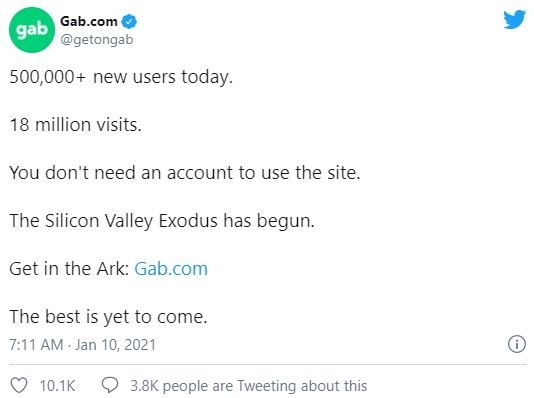Click the 10.1K likes count
Viewport: 534px width, 398px height.
[57, 386]
